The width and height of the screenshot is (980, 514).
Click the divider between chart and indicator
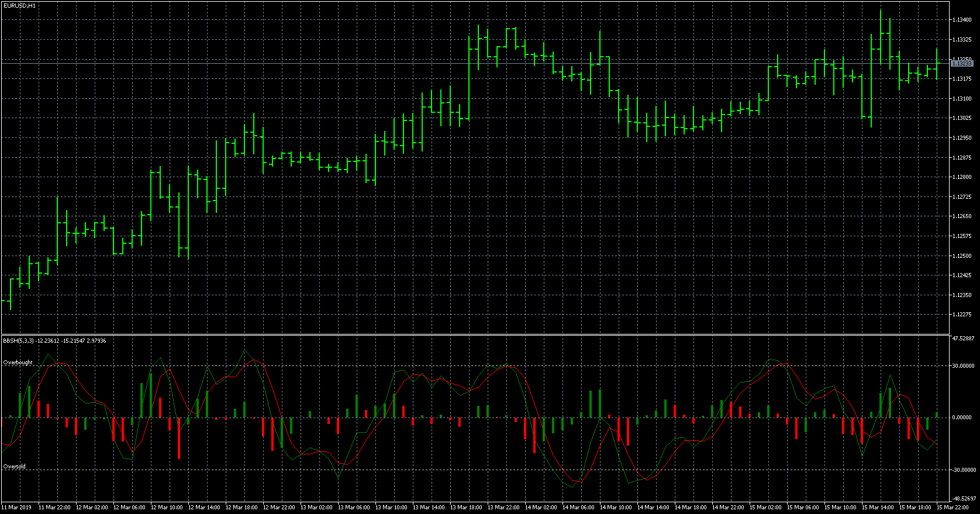(468, 334)
